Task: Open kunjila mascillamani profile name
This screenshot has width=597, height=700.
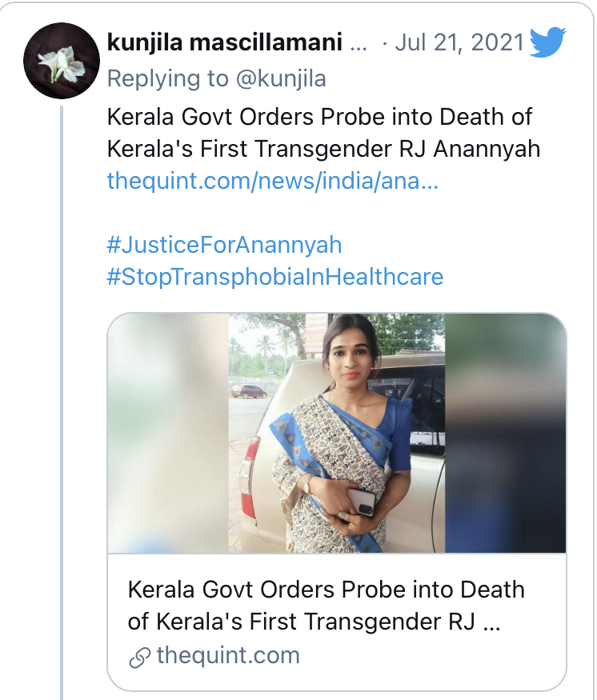Action: click(225, 43)
